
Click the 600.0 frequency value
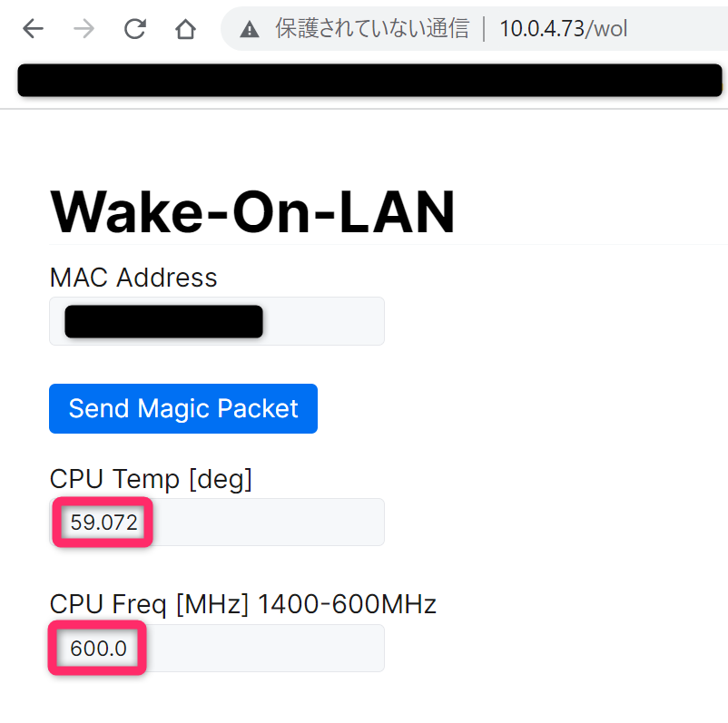point(98,649)
